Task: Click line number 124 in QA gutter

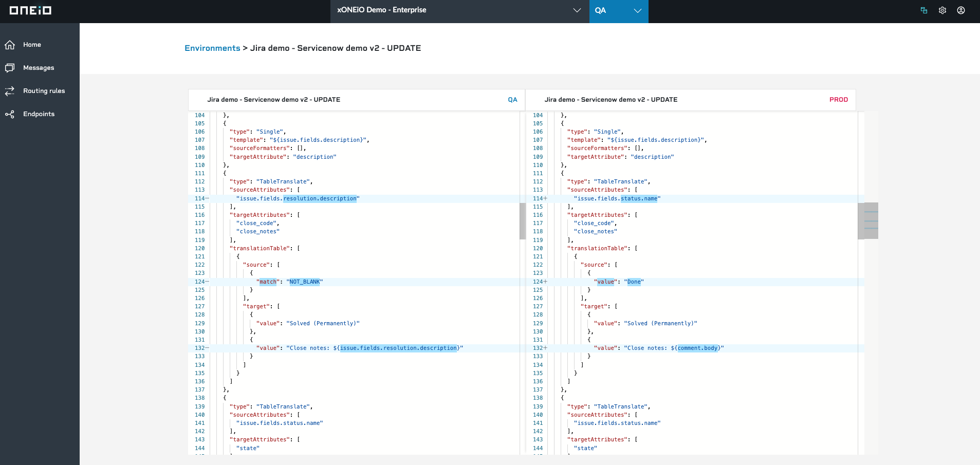Action: [199, 282]
